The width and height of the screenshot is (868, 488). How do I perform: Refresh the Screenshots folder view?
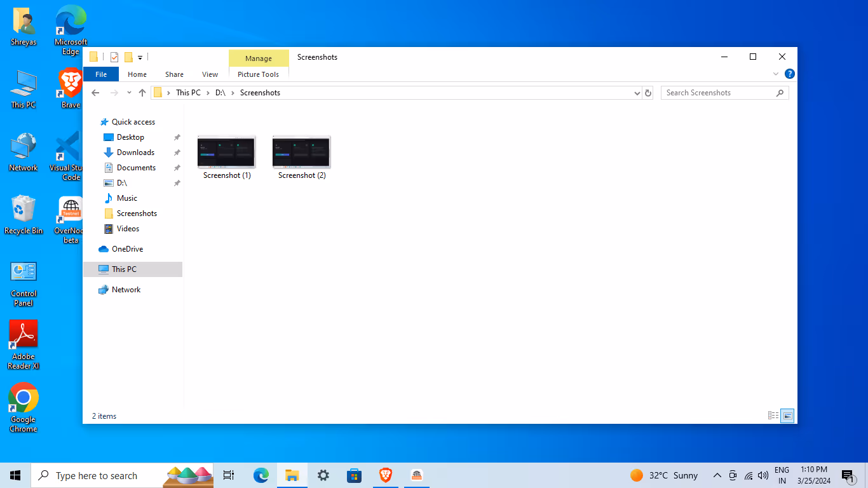pos(648,93)
